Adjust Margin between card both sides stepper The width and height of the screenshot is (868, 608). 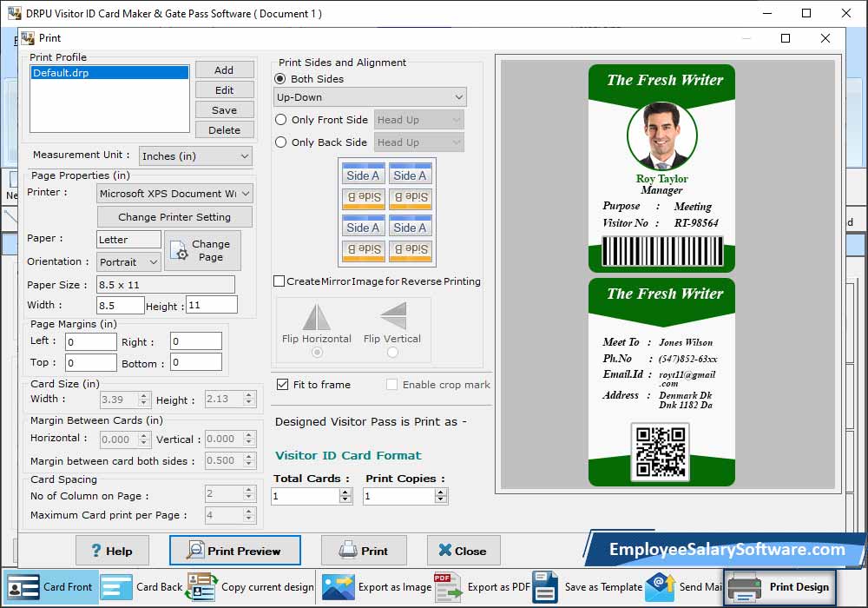coord(249,460)
